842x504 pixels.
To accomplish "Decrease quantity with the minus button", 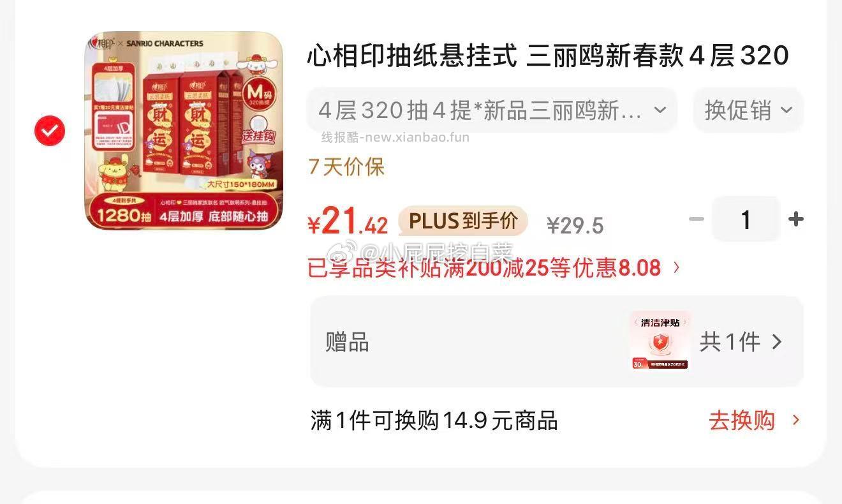I will [x=697, y=219].
